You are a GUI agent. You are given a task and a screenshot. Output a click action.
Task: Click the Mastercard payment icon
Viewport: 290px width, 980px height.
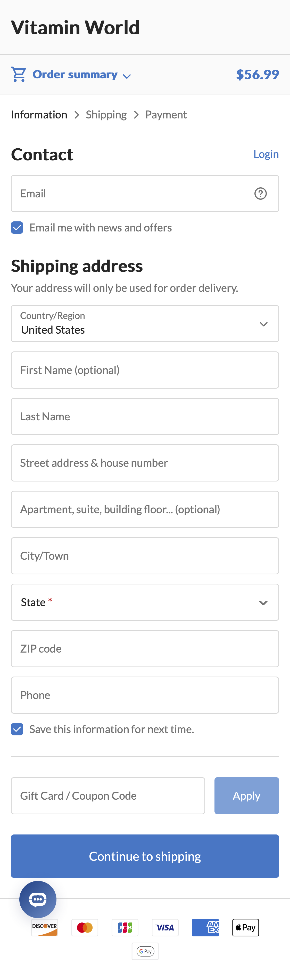coord(85,928)
